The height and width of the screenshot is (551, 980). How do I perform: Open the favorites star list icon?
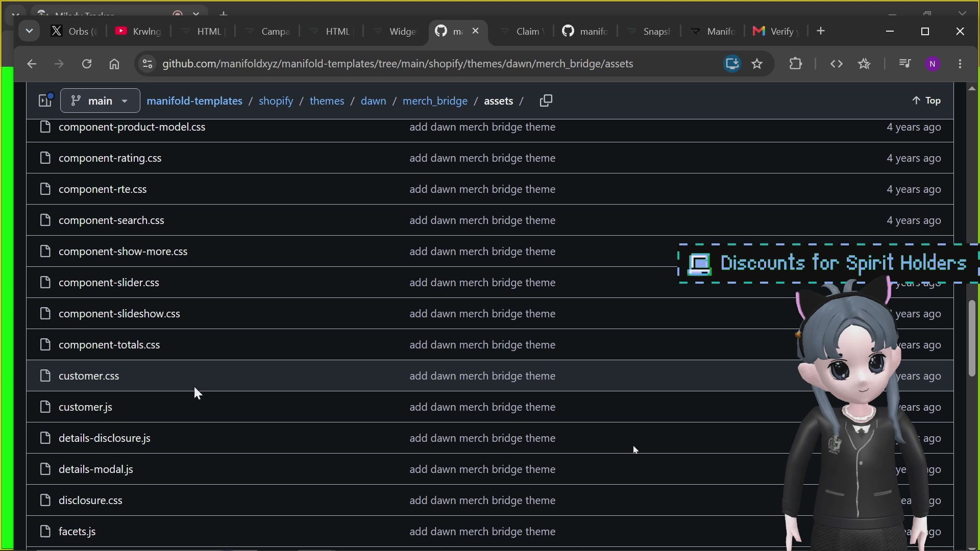(x=864, y=64)
